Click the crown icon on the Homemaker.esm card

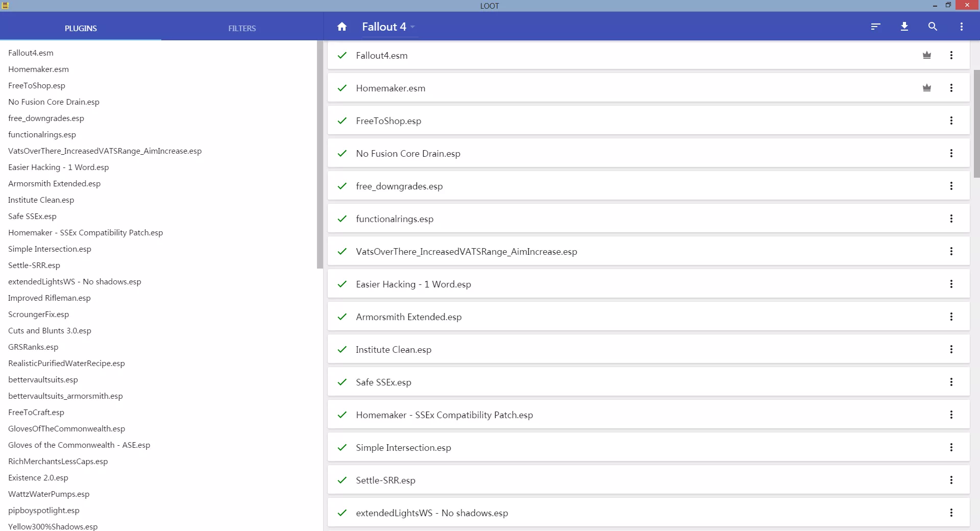[927, 88]
